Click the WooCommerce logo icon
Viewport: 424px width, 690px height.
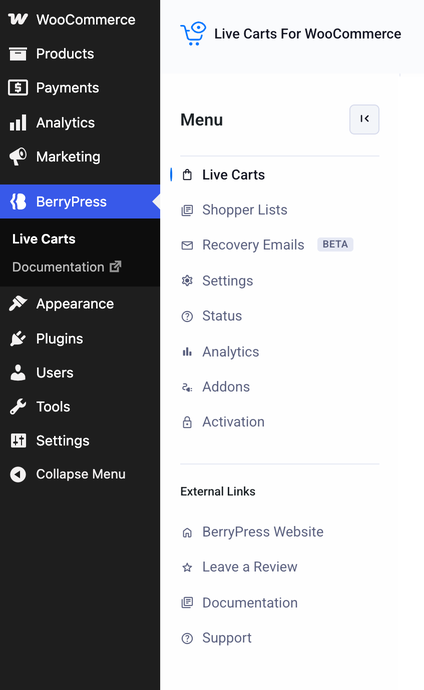18,19
